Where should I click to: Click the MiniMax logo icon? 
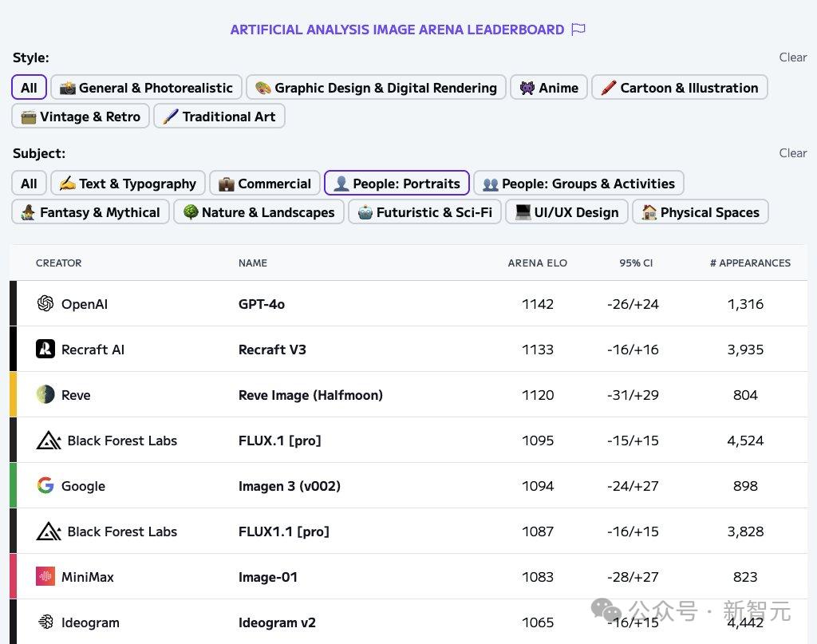[45, 576]
